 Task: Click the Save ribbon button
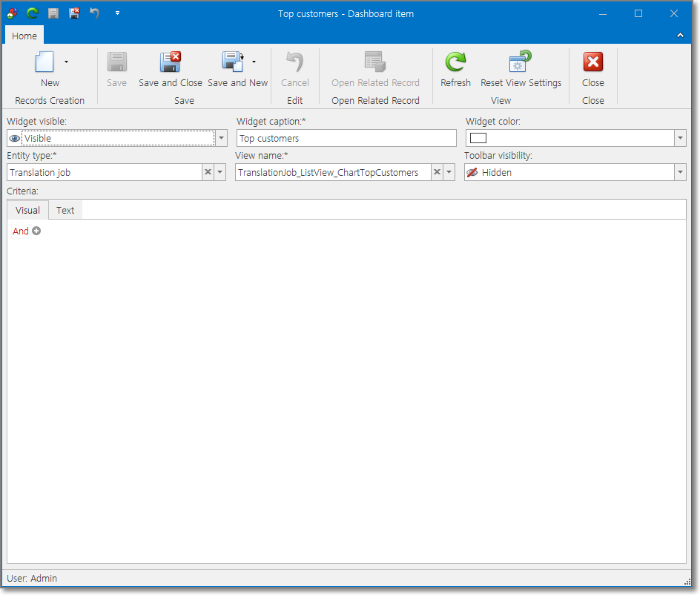tap(117, 70)
